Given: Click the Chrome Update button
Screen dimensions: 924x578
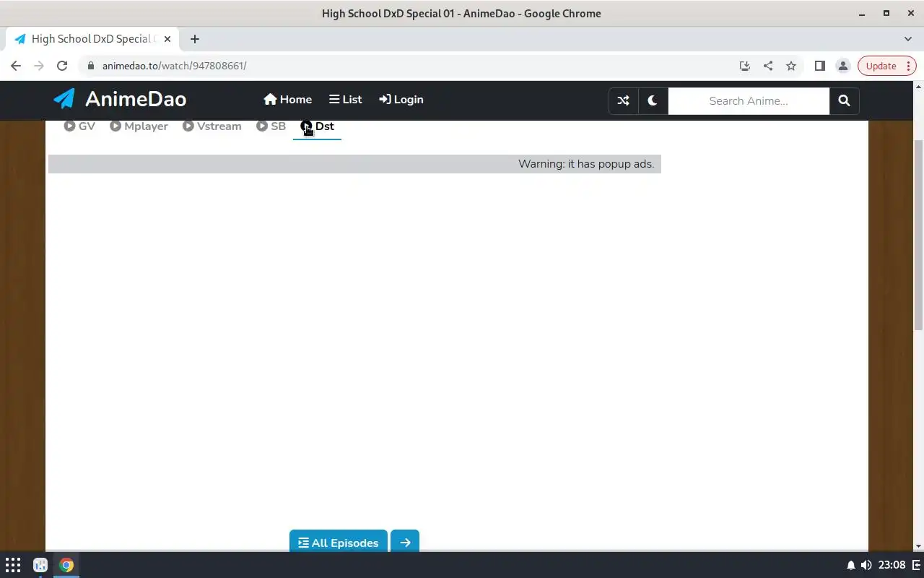Looking at the screenshot, I should click(x=887, y=66).
